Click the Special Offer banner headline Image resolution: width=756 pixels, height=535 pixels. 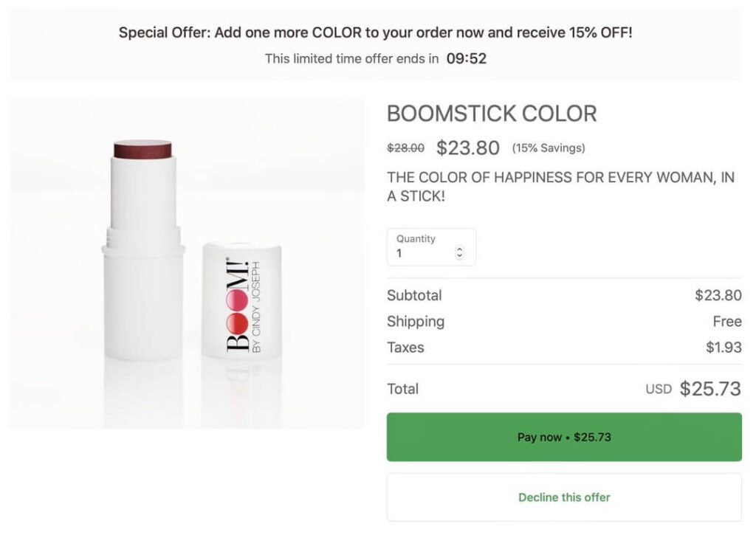coord(376,32)
